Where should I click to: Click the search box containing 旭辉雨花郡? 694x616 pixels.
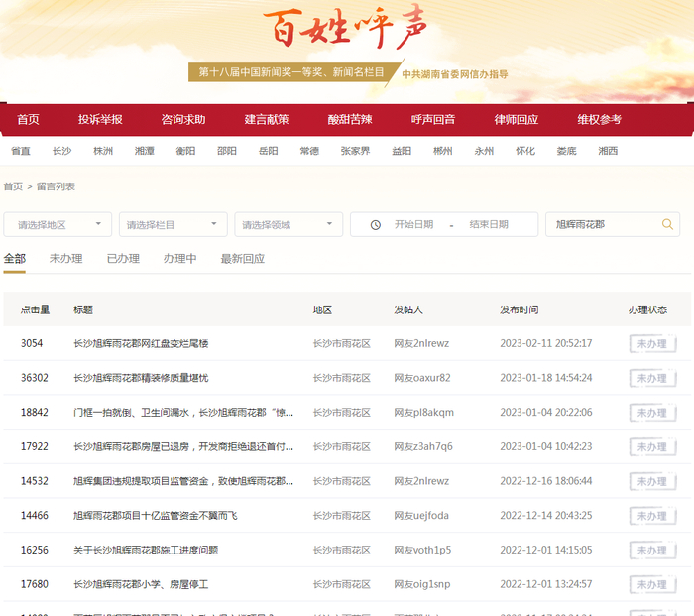point(613,224)
